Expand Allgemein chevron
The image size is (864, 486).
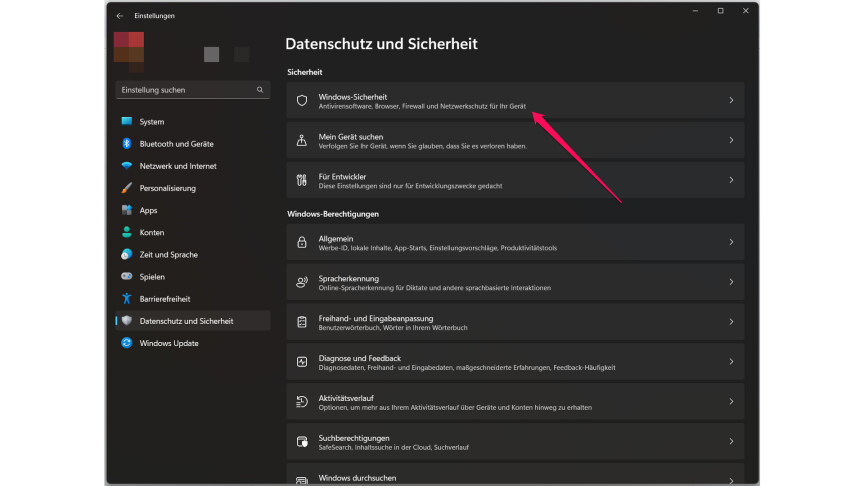731,242
